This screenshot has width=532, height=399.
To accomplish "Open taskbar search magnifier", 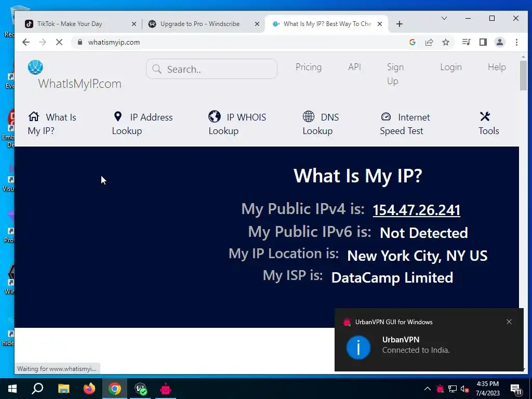I will pyautogui.click(x=37, y=389).
